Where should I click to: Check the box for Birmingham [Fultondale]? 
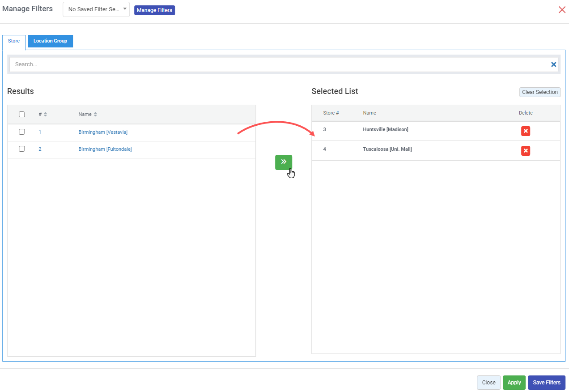21,149
